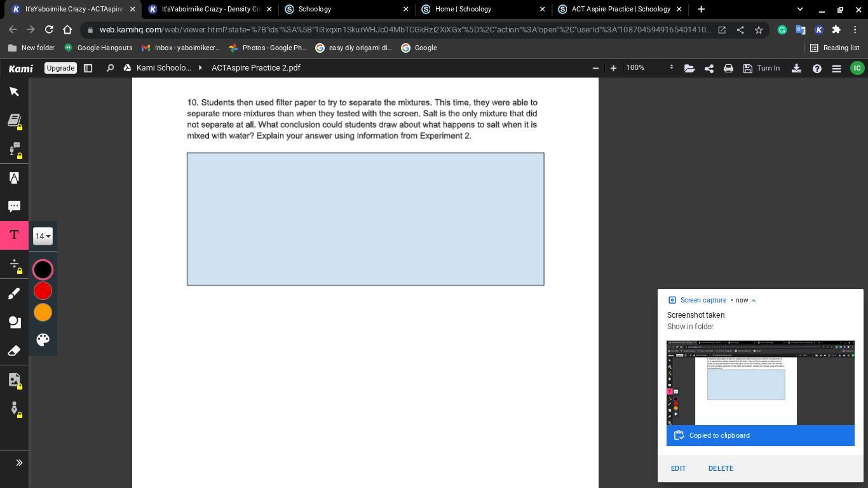This screenshot has width=868, height=488.
Task: Open the locked Signature tool
Action: 15,409
